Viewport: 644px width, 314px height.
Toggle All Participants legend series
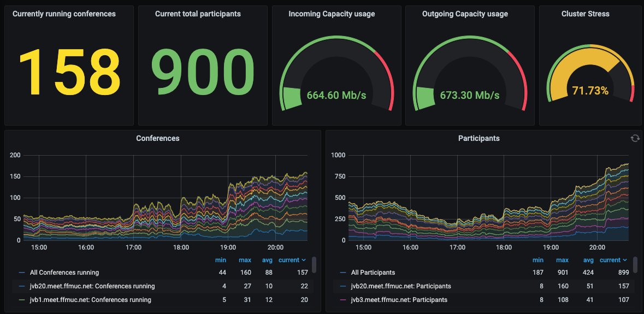373,272
